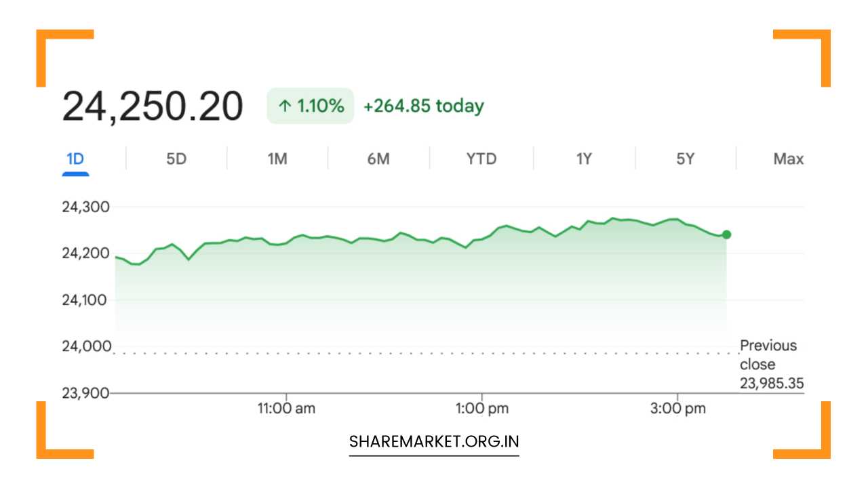Click the +264.85 today text
The image size is (868, 488).
(424, 106)
